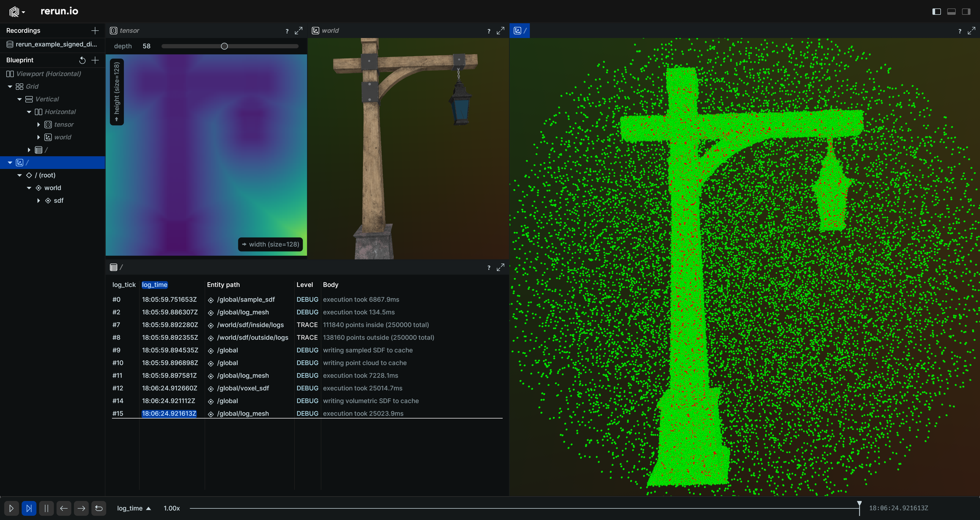Maximize the point cloud 3D view
This screenshot has height=520, width=980.
click(971, 30)
